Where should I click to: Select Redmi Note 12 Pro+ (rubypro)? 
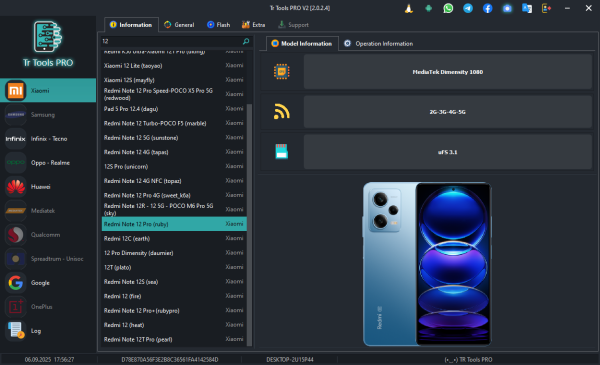pos(174,310)
